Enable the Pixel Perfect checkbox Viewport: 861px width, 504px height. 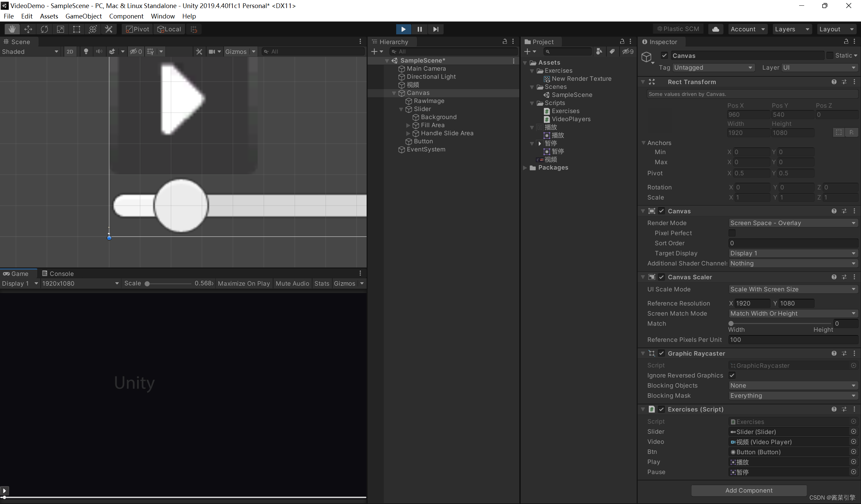pos(732,233)
